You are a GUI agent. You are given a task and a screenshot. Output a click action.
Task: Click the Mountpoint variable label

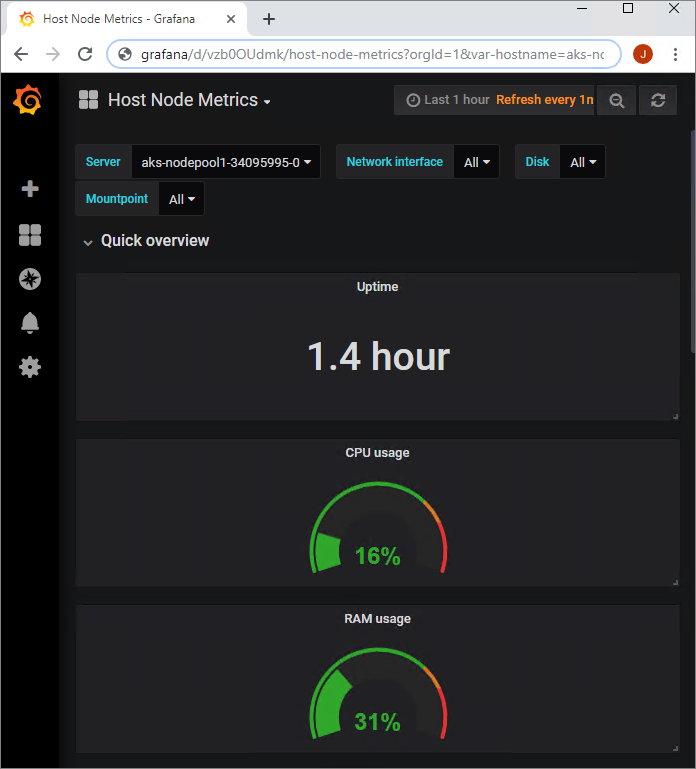tap(117, 199)
